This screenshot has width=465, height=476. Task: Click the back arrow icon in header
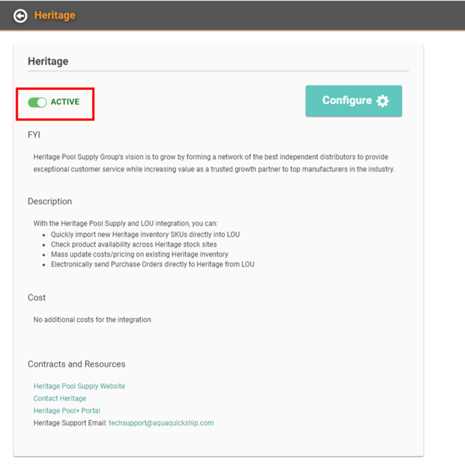pos(20,16)
